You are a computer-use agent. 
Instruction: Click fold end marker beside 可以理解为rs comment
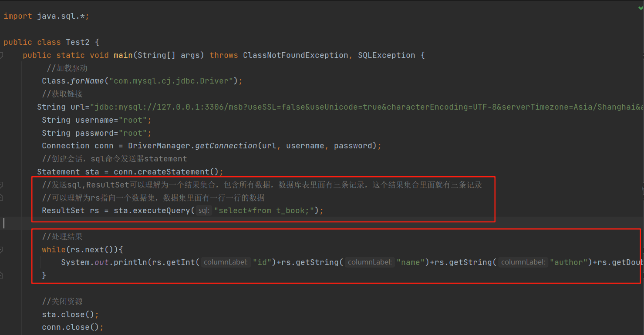point(1,198)
